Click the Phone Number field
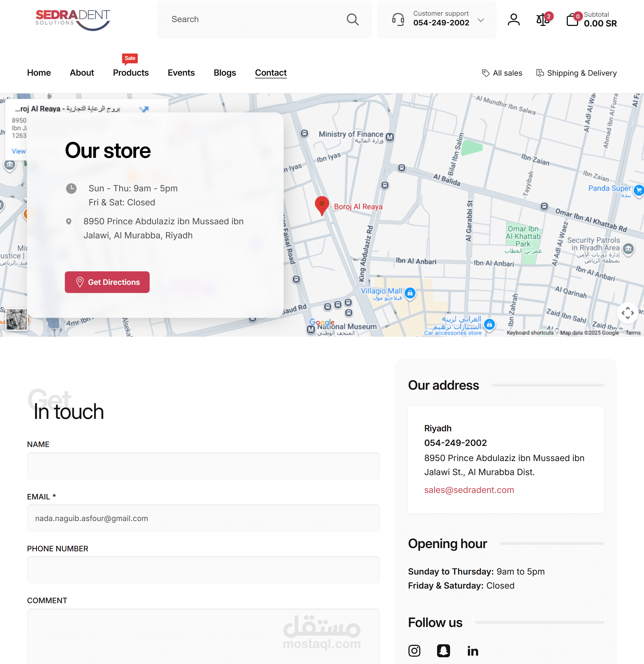644x664 pixels. click(203, 570)
